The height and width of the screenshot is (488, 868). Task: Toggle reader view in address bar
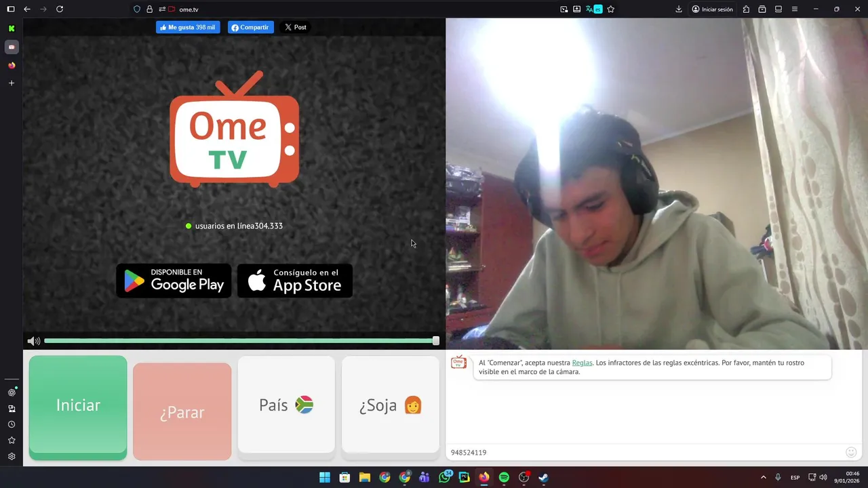click(576, 9)
